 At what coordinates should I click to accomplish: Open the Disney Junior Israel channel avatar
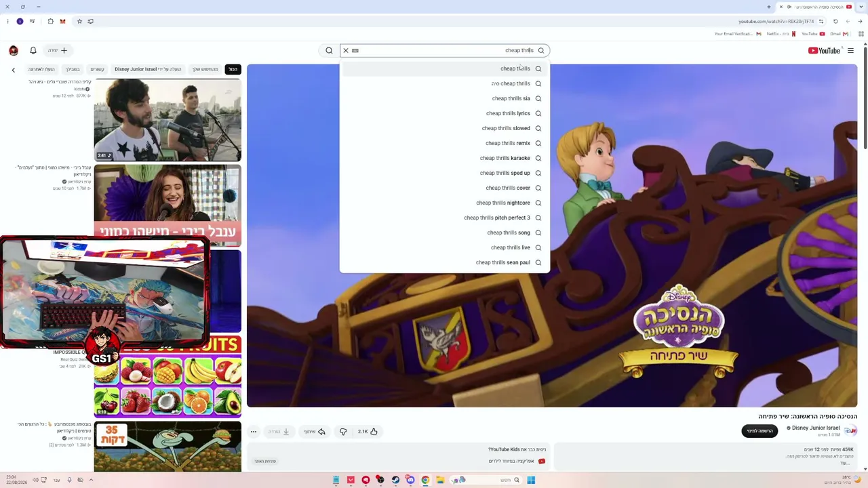(x=850, y=430)
